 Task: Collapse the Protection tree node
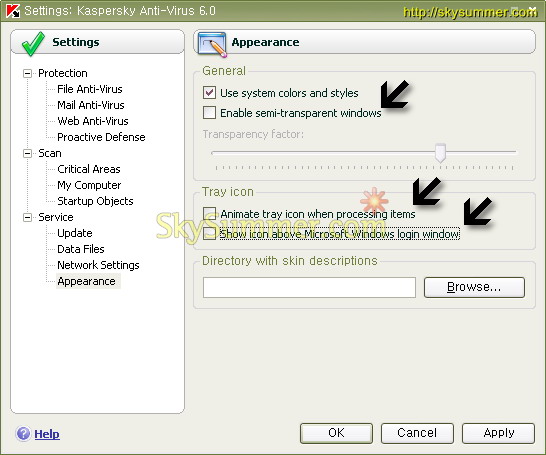(x=27, y=73)
